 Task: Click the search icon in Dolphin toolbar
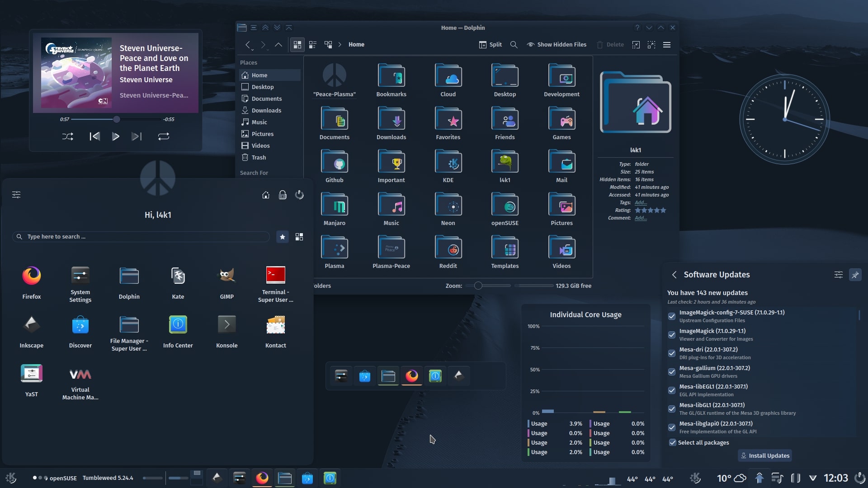(x=514, y=45)
